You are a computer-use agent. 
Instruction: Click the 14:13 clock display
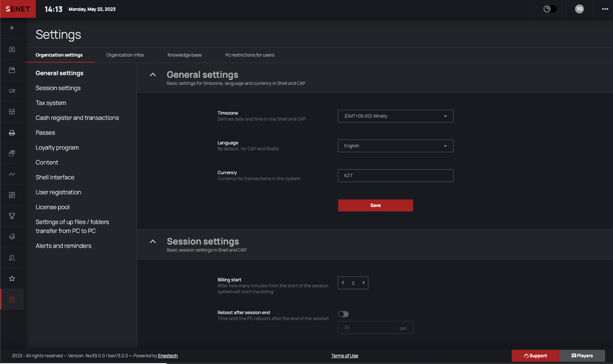tap(54, 9)
